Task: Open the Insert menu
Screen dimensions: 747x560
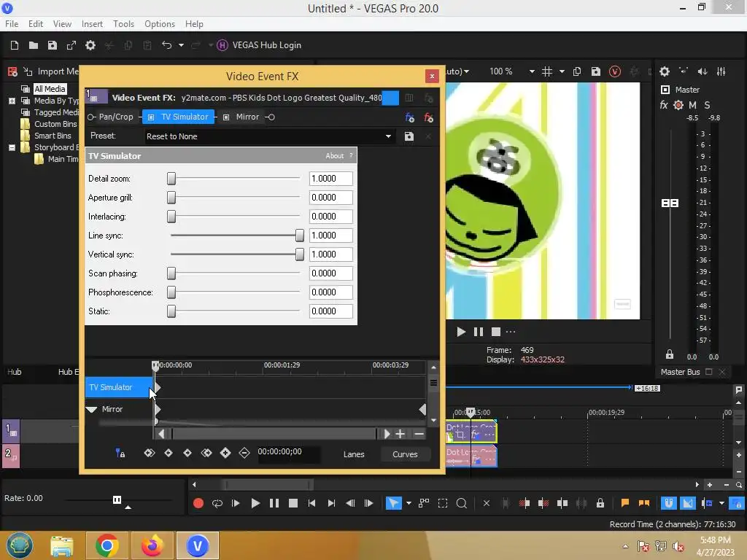Action: tap(92, 24)
